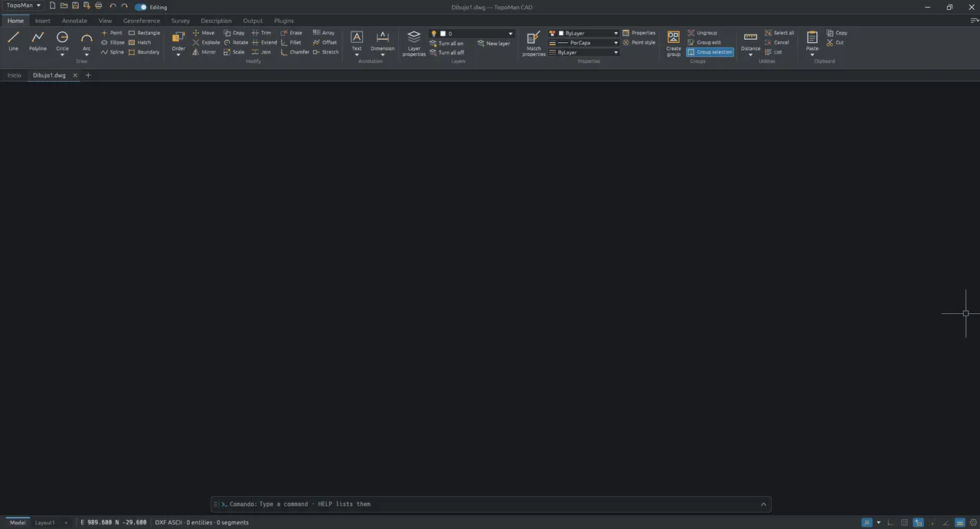Open the Survey ribbon tab
Viewport: 980px width, 529px height.
click(181, 21)
